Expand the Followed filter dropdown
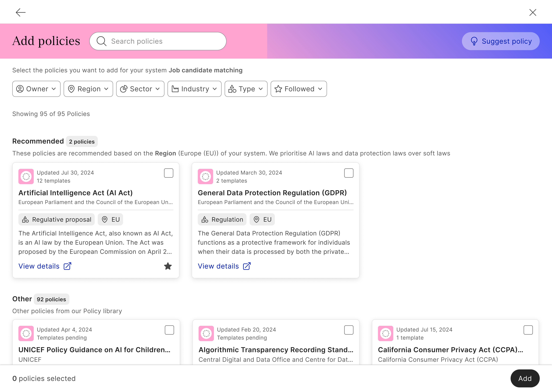The image size is (552, 392). pos(298,89)
